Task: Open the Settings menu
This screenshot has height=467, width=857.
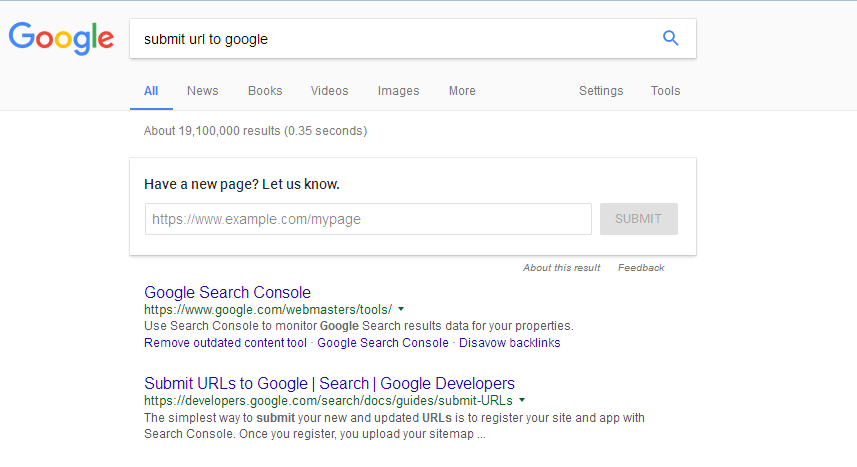Action: point(601,91)
